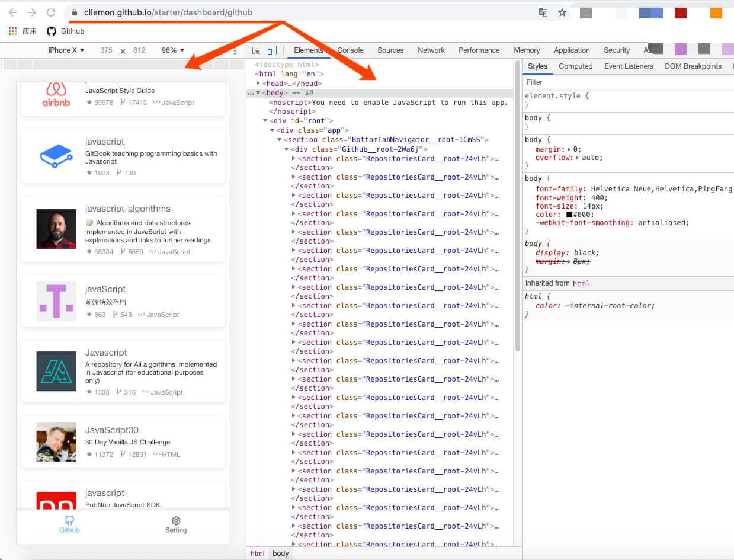Expand the overflow shorthand triangle
734x560 pixels.
[x=578, y=158]
